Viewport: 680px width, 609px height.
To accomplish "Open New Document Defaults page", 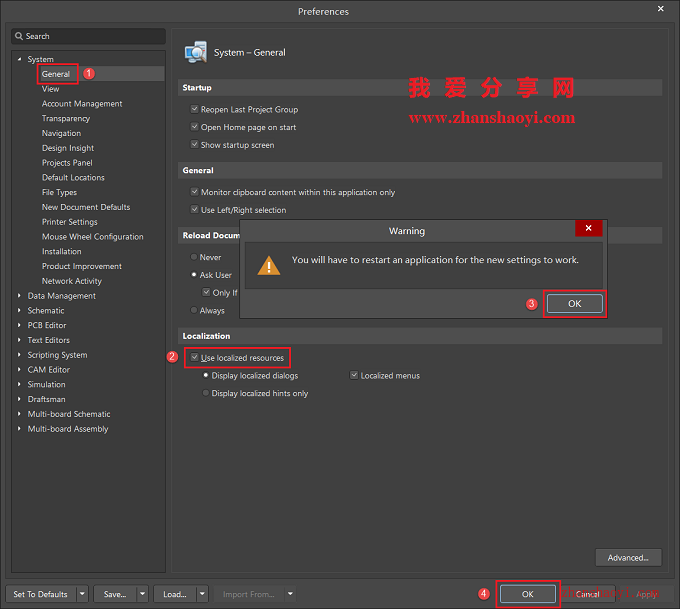I will (86, 206).
